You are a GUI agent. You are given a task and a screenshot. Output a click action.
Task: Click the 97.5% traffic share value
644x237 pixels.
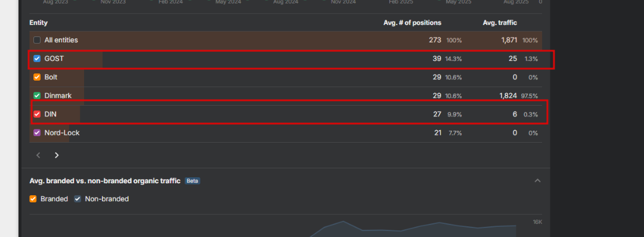[530, 96]
